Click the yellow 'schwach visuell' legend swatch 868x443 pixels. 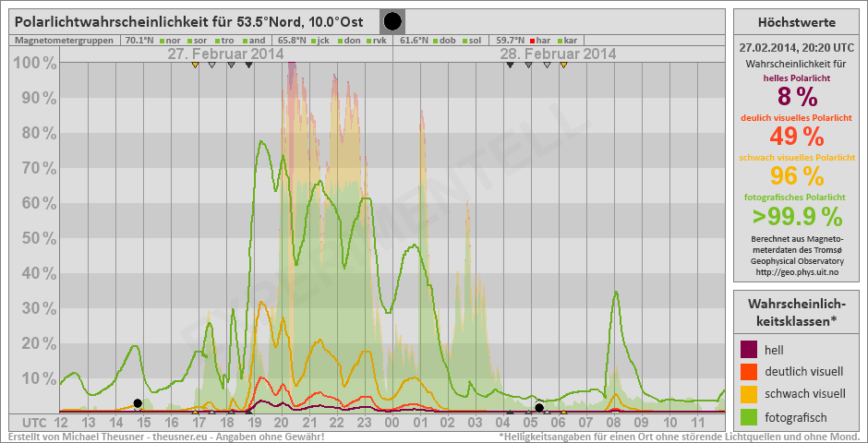pos(750,394)
